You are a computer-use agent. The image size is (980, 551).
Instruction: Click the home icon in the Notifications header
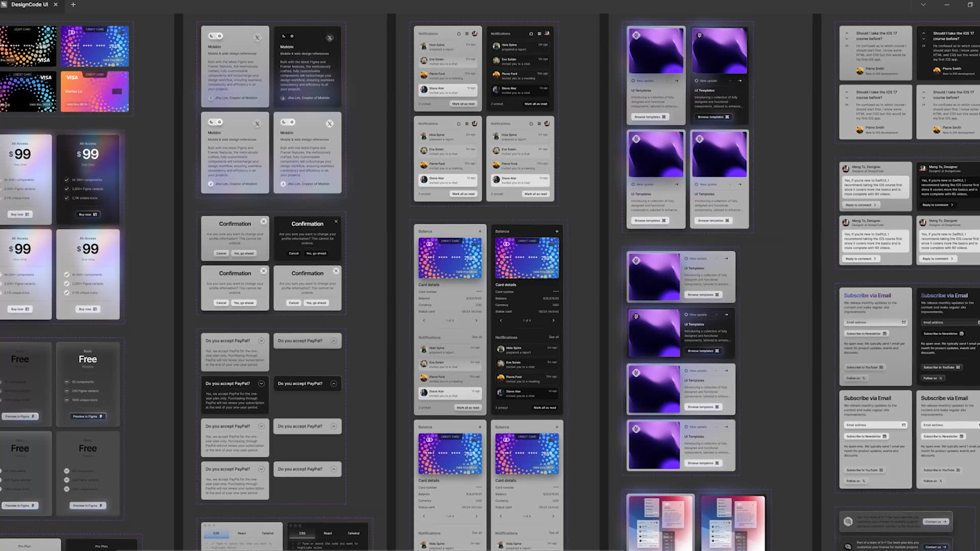(458, 33)
